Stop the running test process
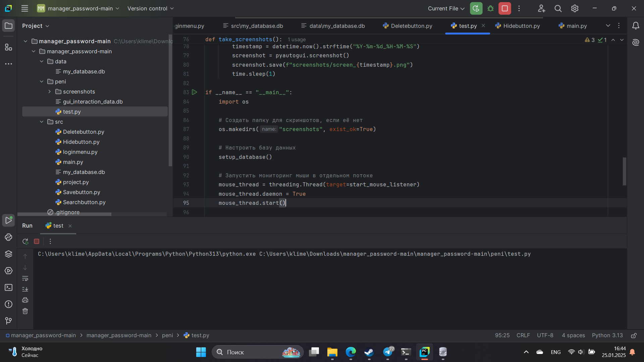Viewport: 644px width, 362px height. (37, 241)
